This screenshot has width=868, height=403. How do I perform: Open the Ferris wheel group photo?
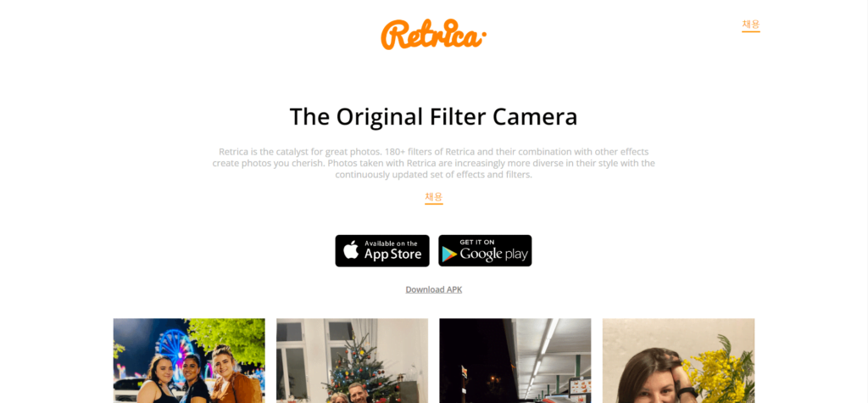click(189, 361)
